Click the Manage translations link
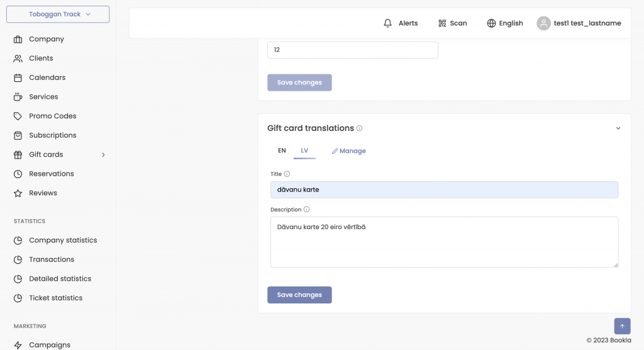 point(348,151)
